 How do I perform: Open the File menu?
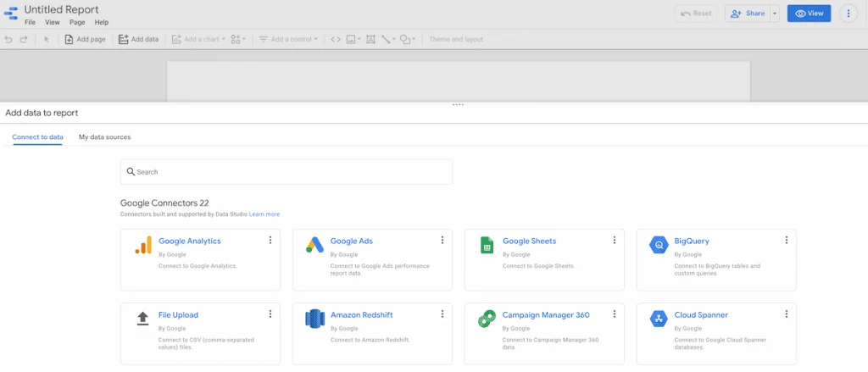[30, 23]
